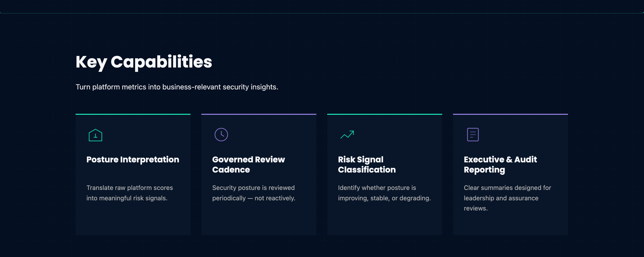Click the Key Capabilities heading
644x257 pixels.
click(144, 62)
